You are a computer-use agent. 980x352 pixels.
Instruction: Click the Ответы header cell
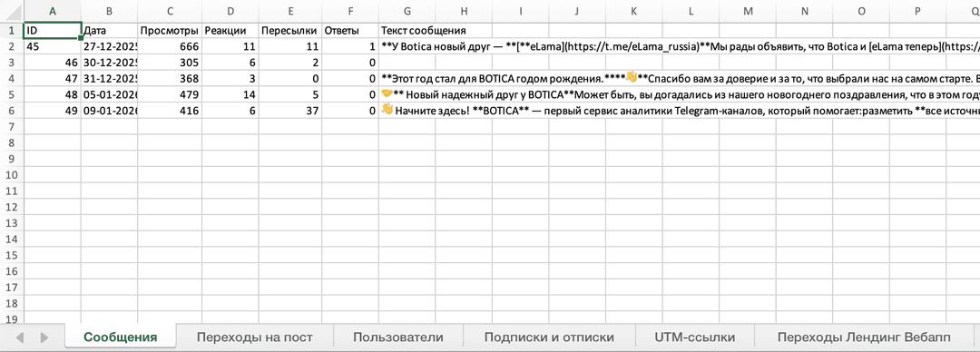point(350,31)
